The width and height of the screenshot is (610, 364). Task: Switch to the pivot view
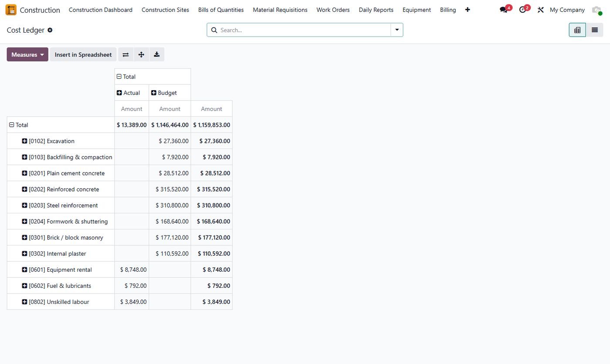point(577,30)
